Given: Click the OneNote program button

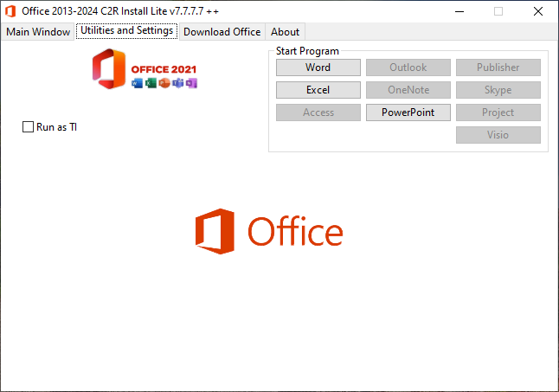Looking at the screenshot, I should (x=408, y=90).
